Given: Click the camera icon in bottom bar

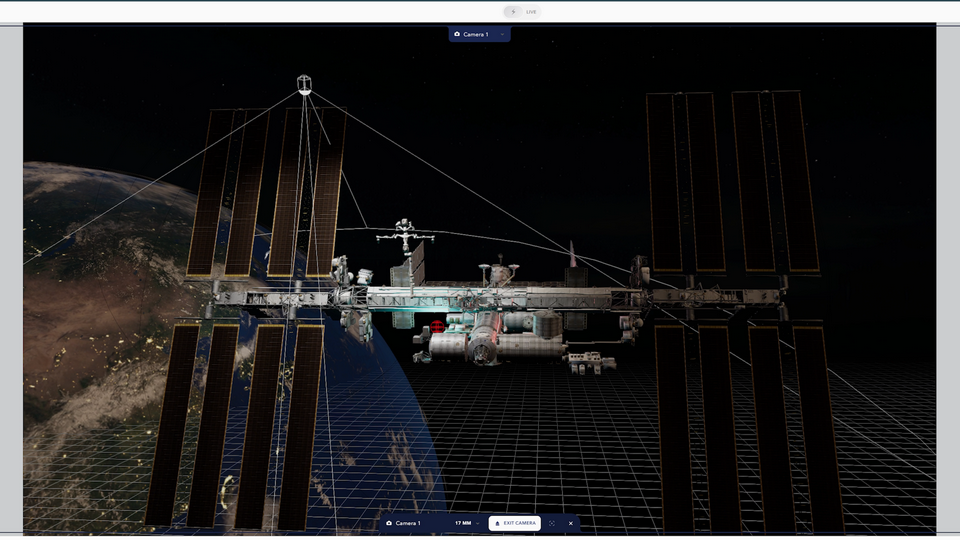Looking at the screenshot, I should pos(389,523).
